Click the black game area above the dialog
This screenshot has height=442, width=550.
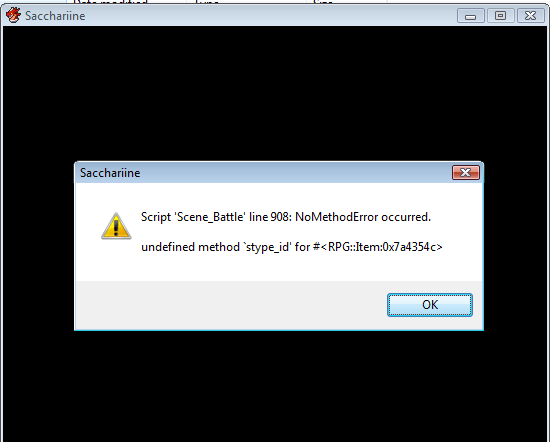275,93
